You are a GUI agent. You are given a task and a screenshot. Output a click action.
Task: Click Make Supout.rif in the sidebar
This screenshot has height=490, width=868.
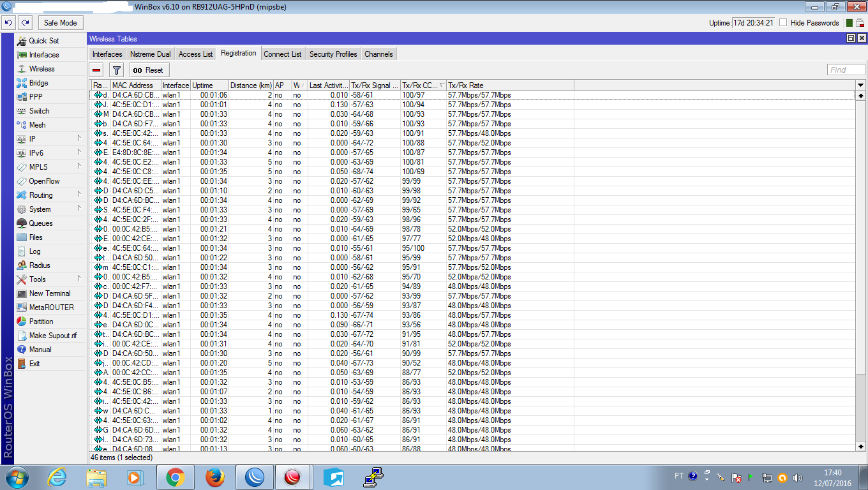[x=52, y=336]
